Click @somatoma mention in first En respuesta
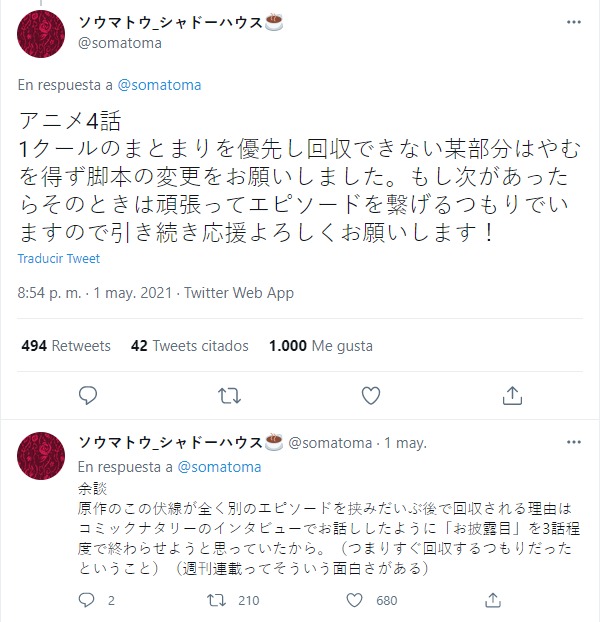Image resolution: width=600 pixels, height=622 pixels. 160,85
